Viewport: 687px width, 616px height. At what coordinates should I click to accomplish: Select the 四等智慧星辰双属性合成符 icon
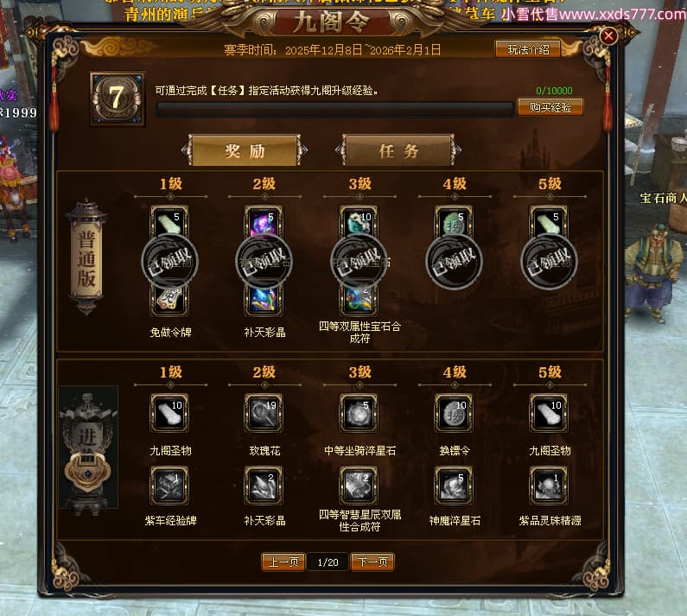(359, 486)
